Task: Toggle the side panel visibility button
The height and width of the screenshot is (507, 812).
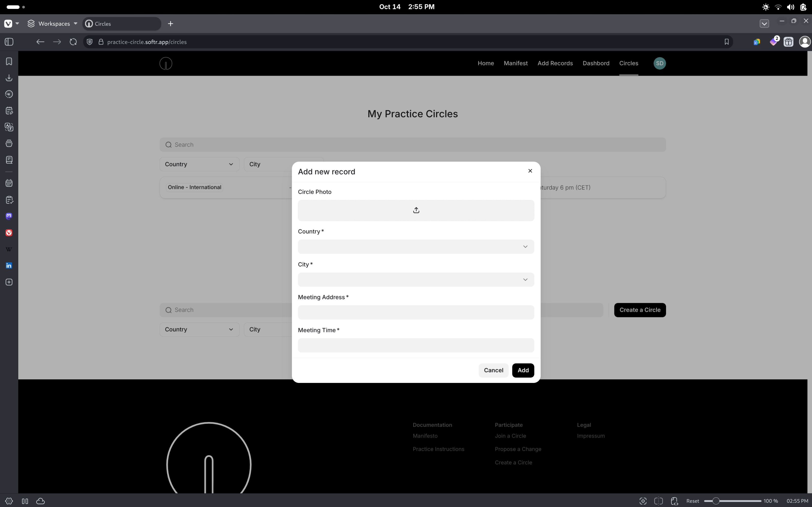Action: coord(9,42)
